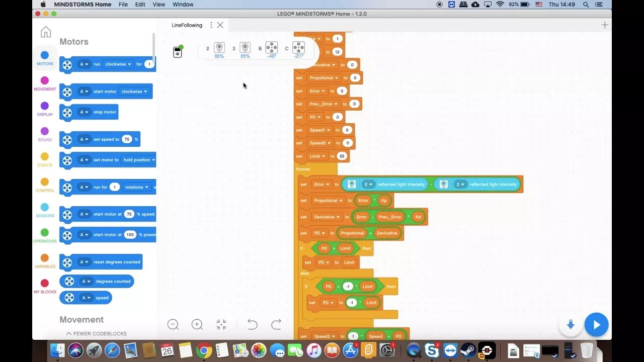Image resolution: width=644 pixels, height=362 pixels.
Task: Click the degrees counted reporter block
Action: [x=97, y=282]
